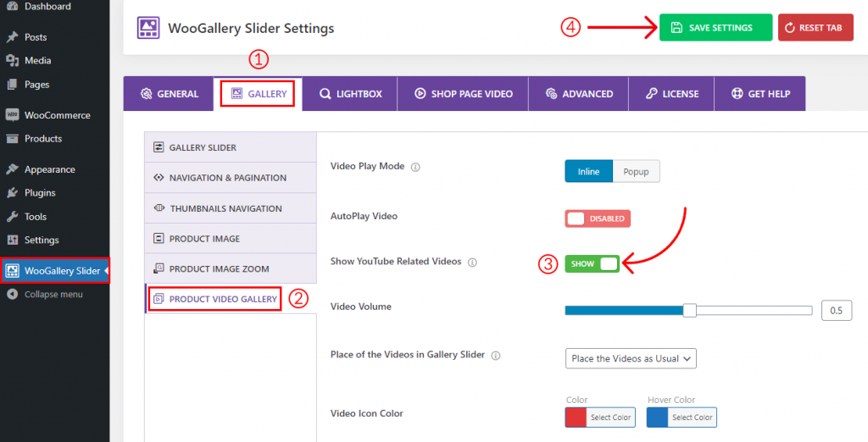Click the Reset Tab button

click(x=815, y=28)
